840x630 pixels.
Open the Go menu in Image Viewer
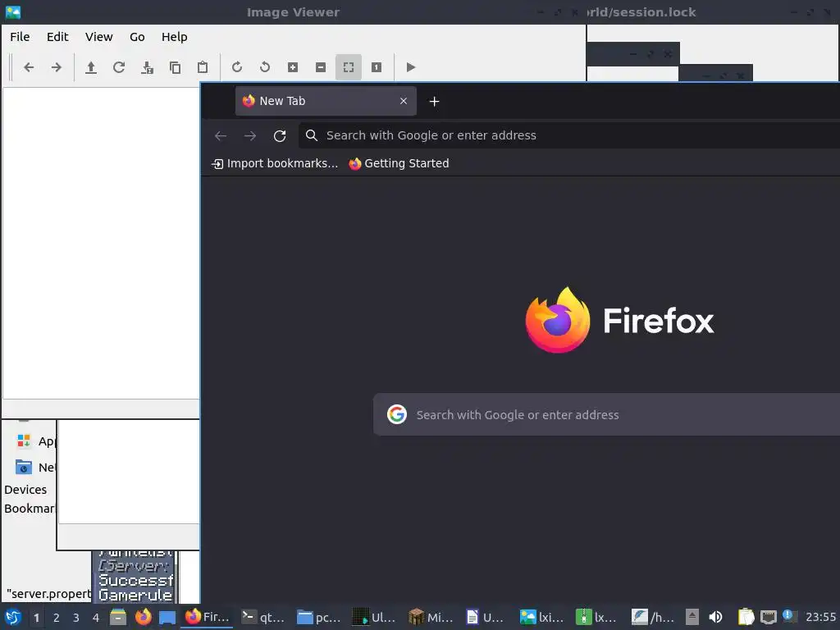(x=137, y=37)
